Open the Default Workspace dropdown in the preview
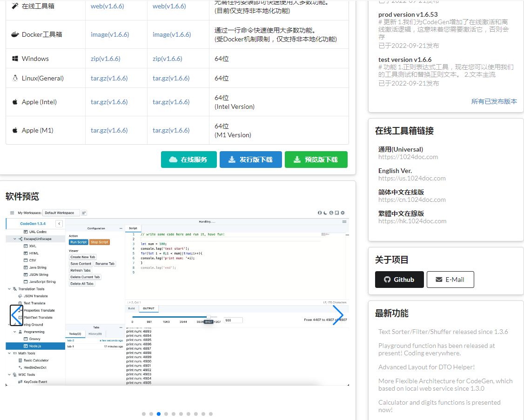This screenshot has height=420, width=524. [x=61, y=213]
